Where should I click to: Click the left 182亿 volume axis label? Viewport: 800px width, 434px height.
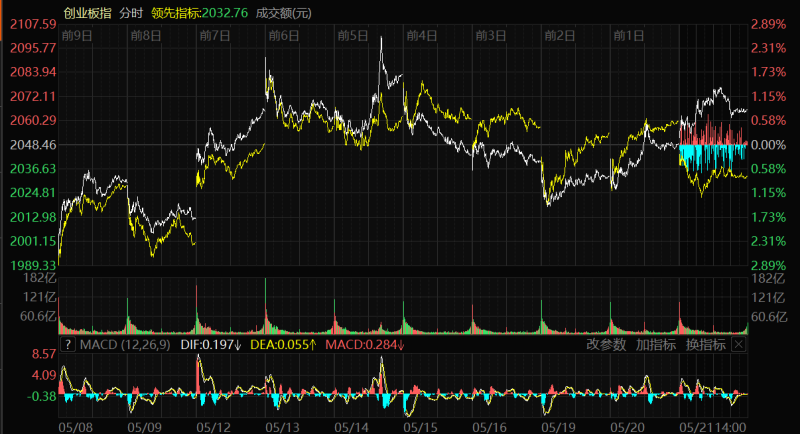(40, 278)
